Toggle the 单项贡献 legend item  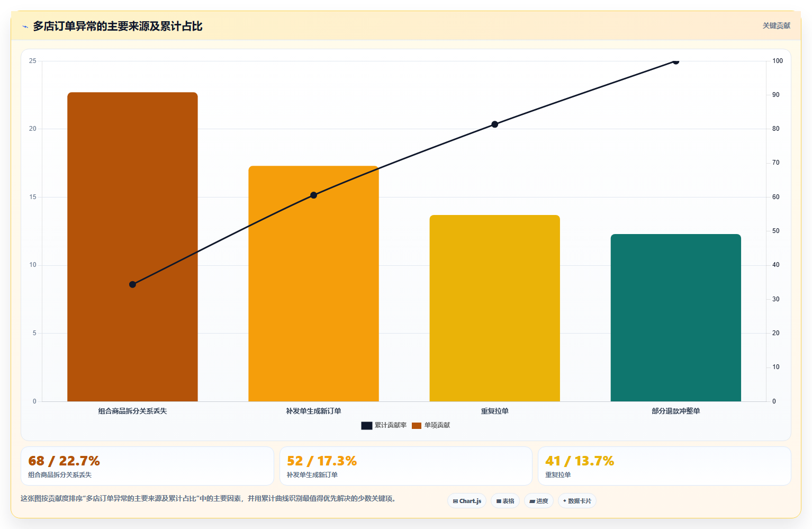[431, 425]
